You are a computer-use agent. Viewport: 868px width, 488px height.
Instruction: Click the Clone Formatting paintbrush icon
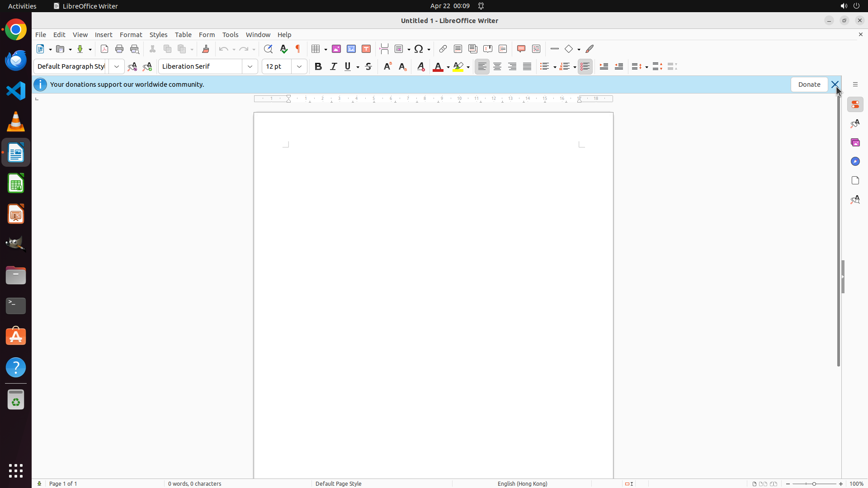point(206,49)
